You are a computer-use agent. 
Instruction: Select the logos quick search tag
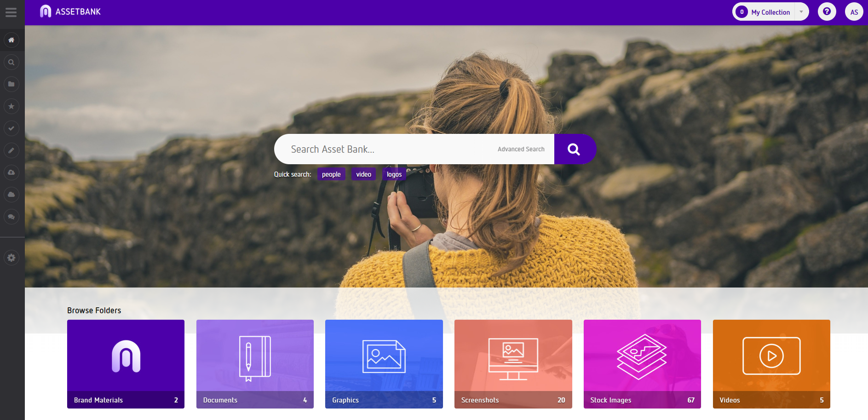click(394, 174)
